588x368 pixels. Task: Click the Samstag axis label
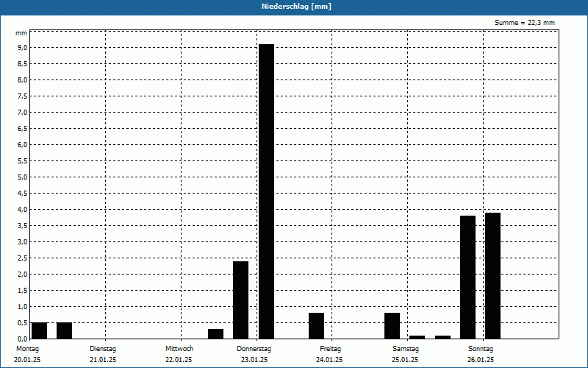pyautogui.click(x=406, y=349)
